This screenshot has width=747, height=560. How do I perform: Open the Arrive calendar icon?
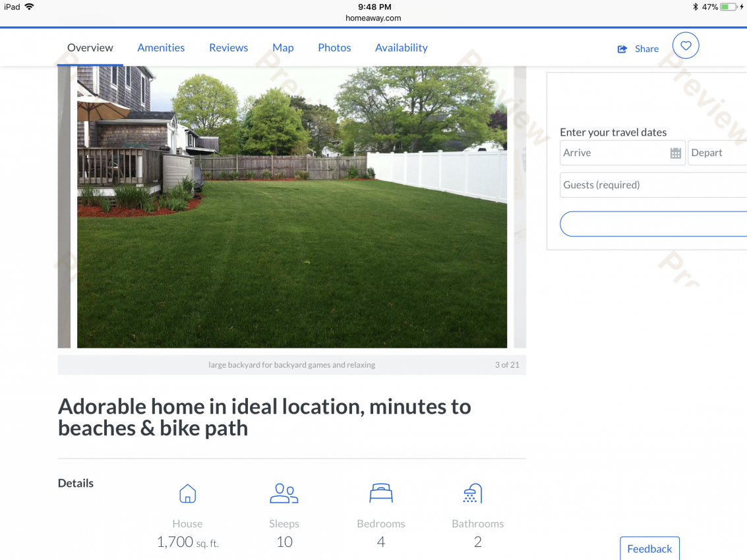click(676, 153)
